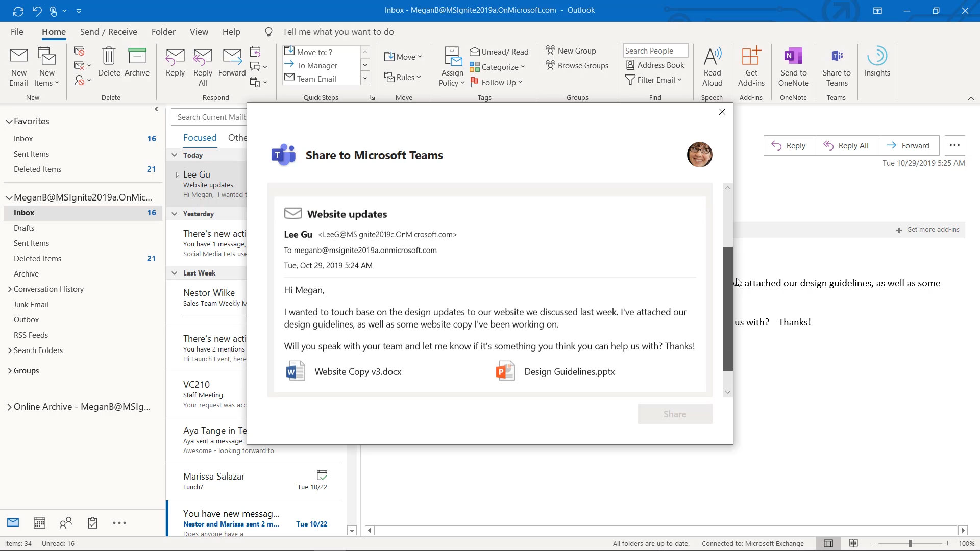Screen dimensions: 980x551
Task: Open the Help ribbon tab
Action: point(231,32)
